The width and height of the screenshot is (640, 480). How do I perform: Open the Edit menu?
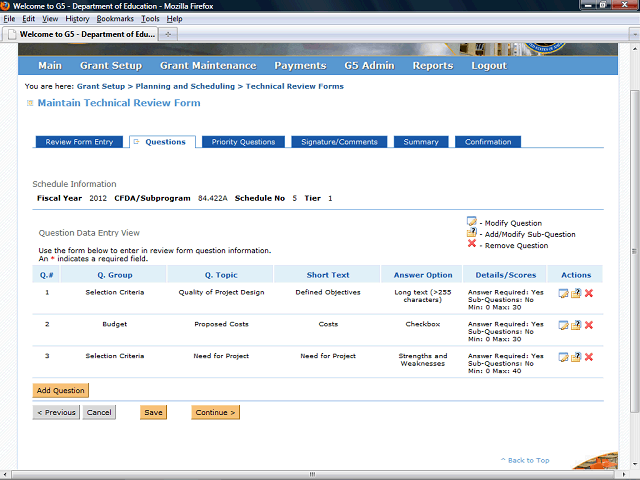[28, 19]
